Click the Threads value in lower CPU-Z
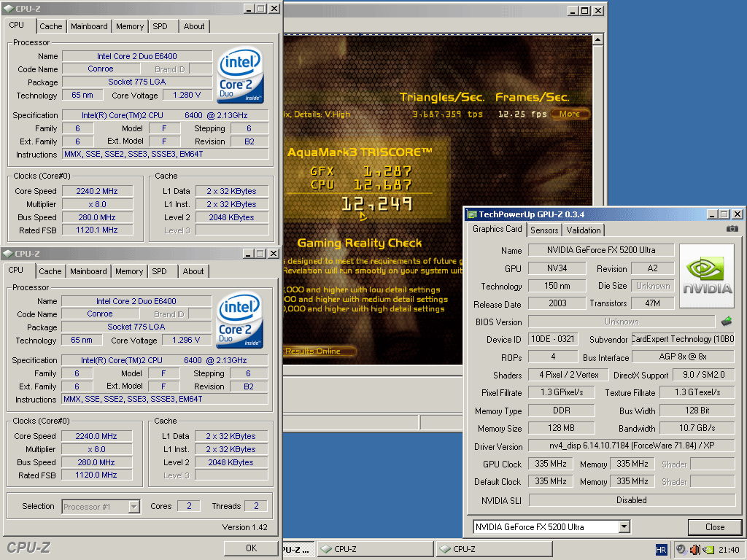This screenshot has height=560, width=747. click(x=256, y=506)
